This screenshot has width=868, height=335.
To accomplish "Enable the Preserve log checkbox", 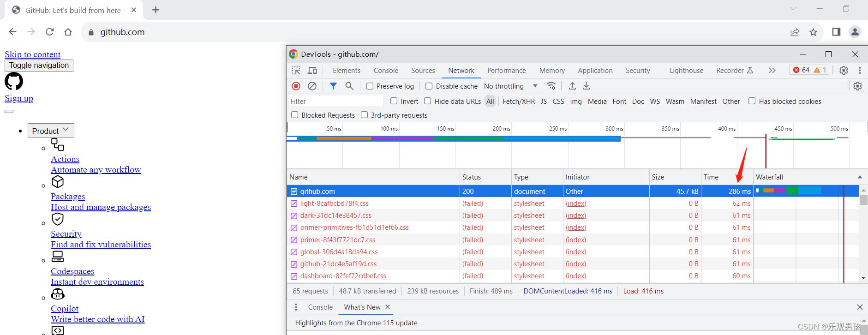I will (x=370, y=86).
